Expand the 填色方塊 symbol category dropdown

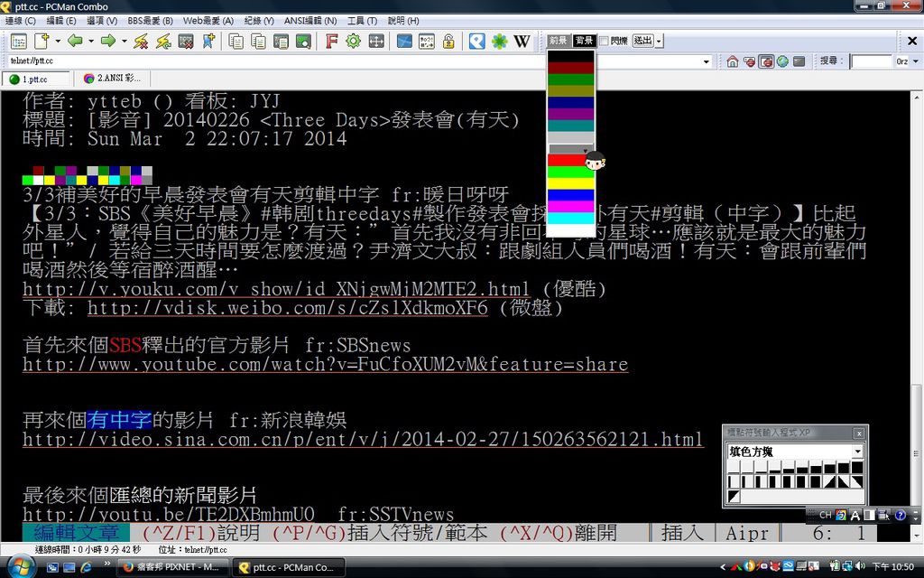click(x=857, y=452)
